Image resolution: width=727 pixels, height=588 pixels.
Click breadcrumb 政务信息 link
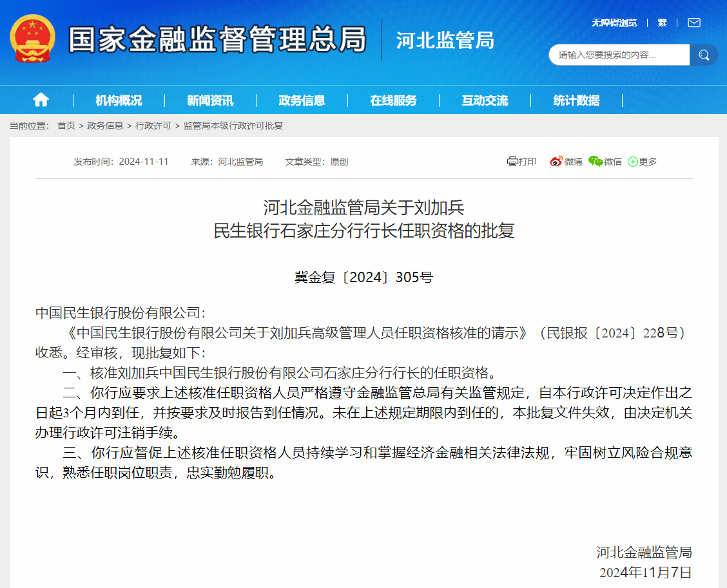pos(105,126)
